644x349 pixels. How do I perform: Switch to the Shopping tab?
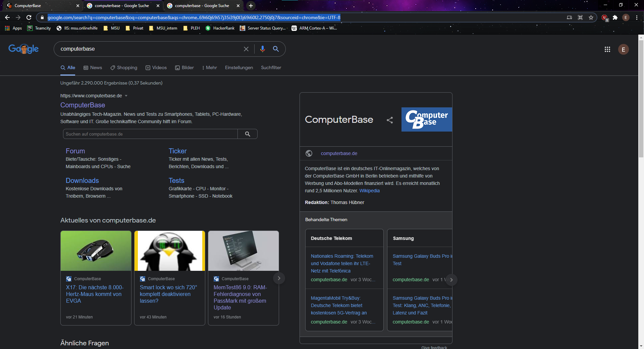[x=124, y=67]
